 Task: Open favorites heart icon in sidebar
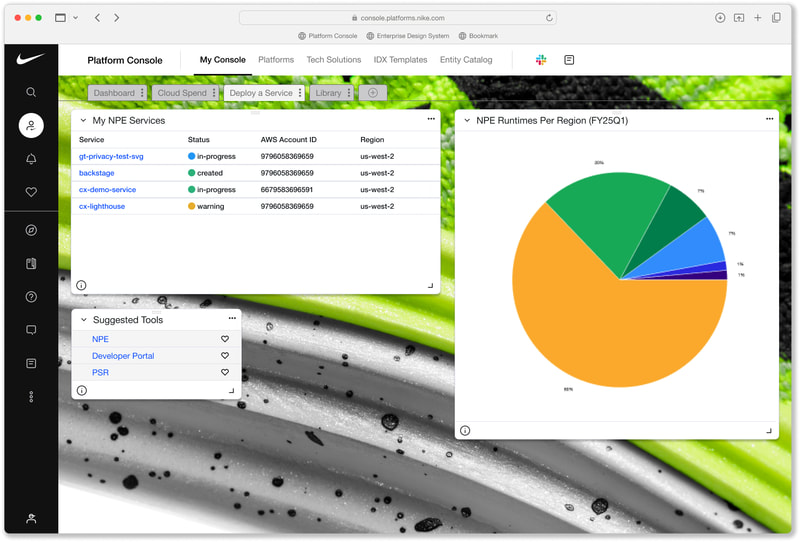31,192
